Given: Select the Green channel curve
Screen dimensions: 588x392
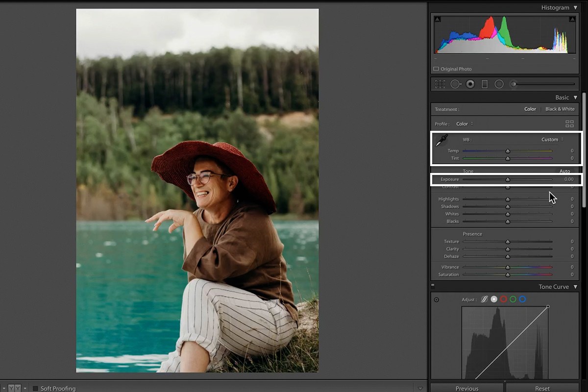Looking at the screenshot, I should point(513,299).
